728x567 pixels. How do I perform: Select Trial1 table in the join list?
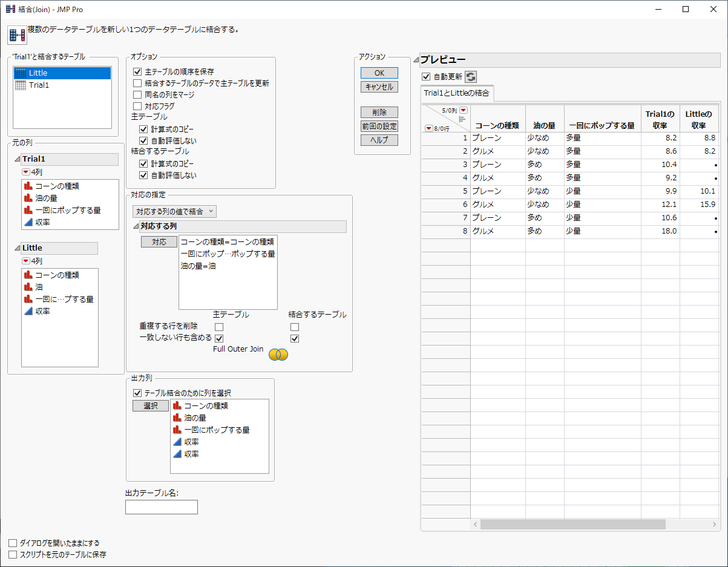coord(39,85)
